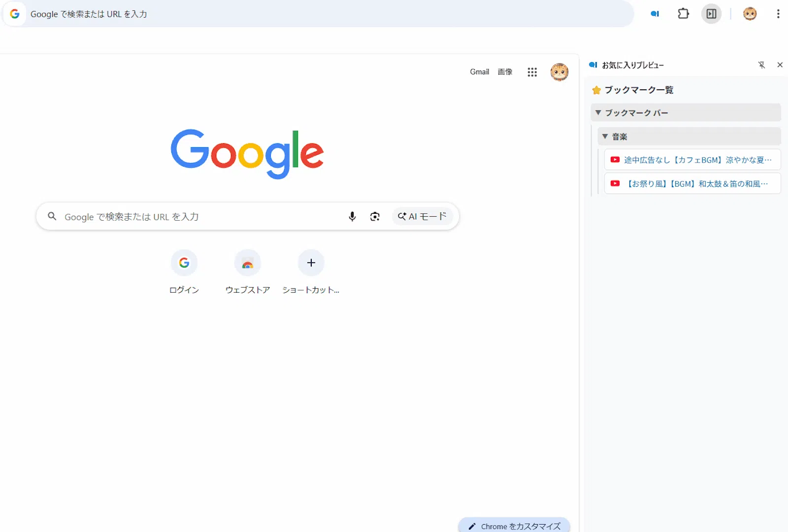Open the profile avatar in Chrome toolbar

pyautogui.click(x=750, y=14)
